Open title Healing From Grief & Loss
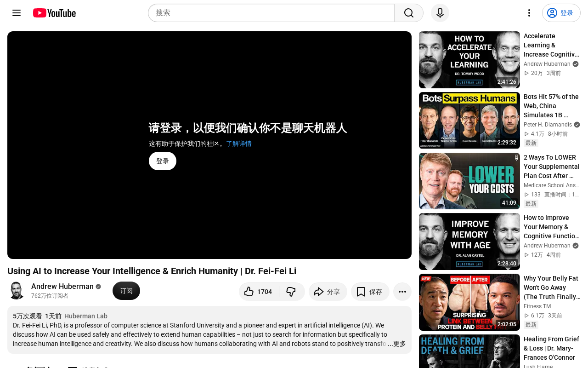588x368 pixels. click(552, 348)
